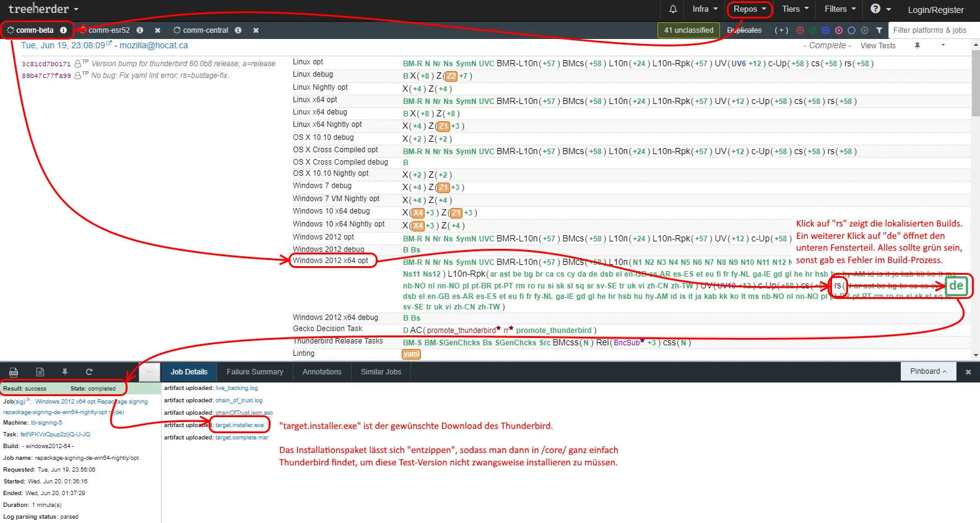Toggle the 41 unclassified filter
This screenshot has height=523, width=980.
click(x=688, y=30)
